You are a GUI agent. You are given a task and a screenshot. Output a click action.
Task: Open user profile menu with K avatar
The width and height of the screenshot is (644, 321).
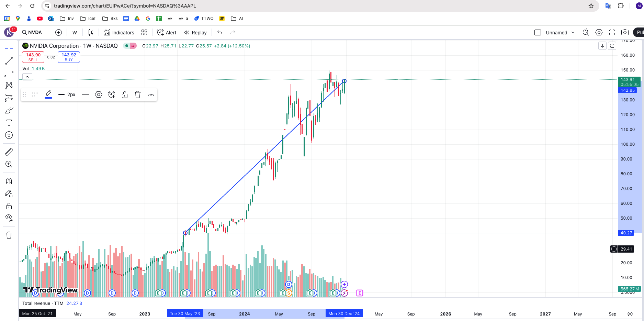click(9, 32)
